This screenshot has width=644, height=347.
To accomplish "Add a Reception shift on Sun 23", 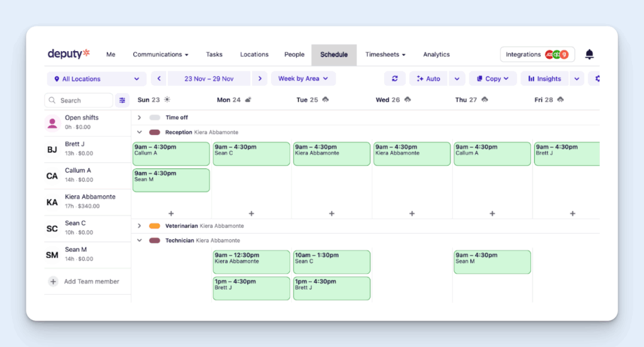I will [x=171, y=213].
